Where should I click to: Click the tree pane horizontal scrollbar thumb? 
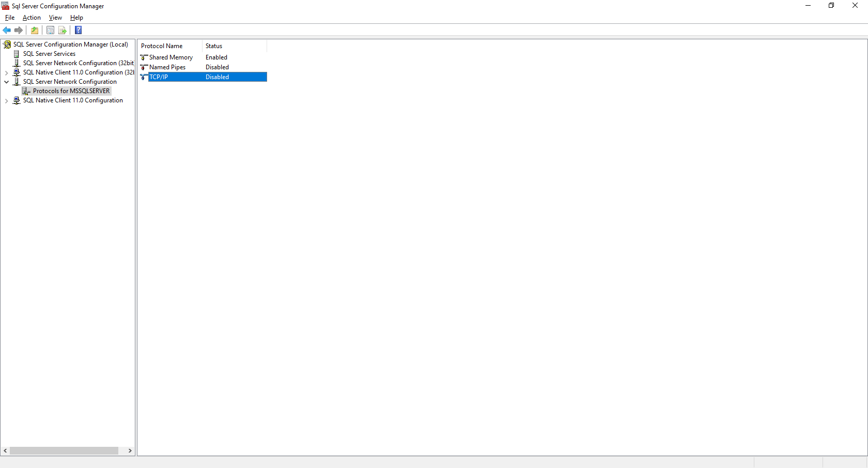coord(64,451)
